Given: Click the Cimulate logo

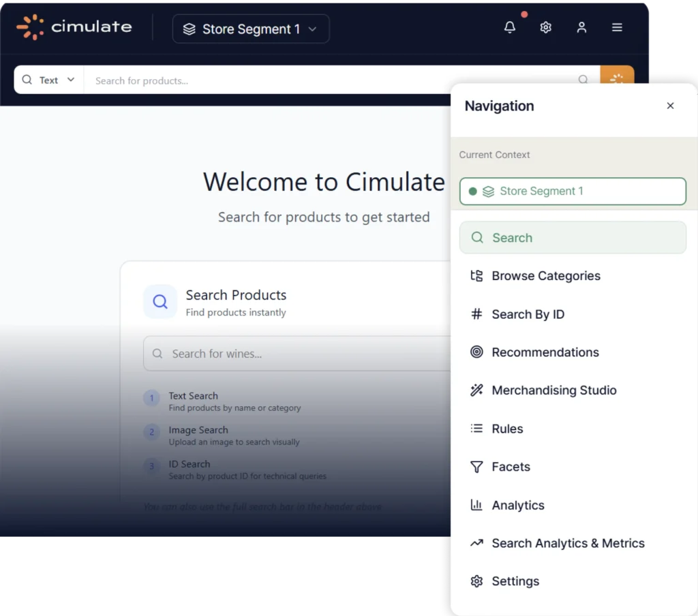Looking at the screenshot, I should 74,27.
